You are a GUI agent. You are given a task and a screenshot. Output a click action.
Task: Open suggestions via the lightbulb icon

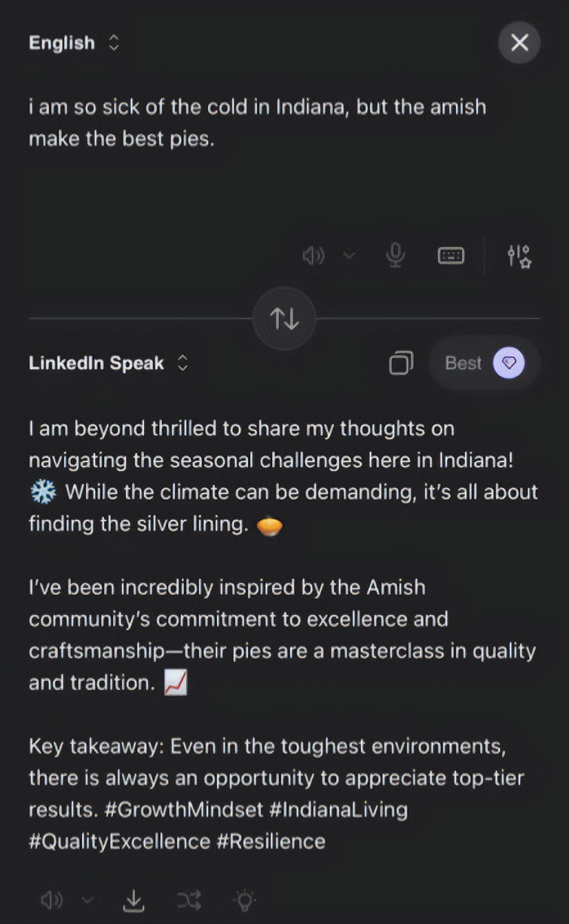pos(244,900)
